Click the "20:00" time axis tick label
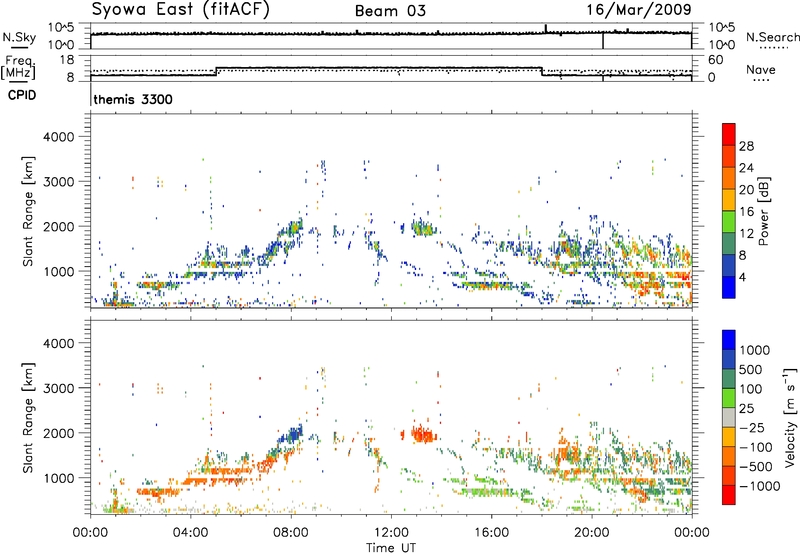The width and height of the screenshot is (800, 554). coord(591,533)
